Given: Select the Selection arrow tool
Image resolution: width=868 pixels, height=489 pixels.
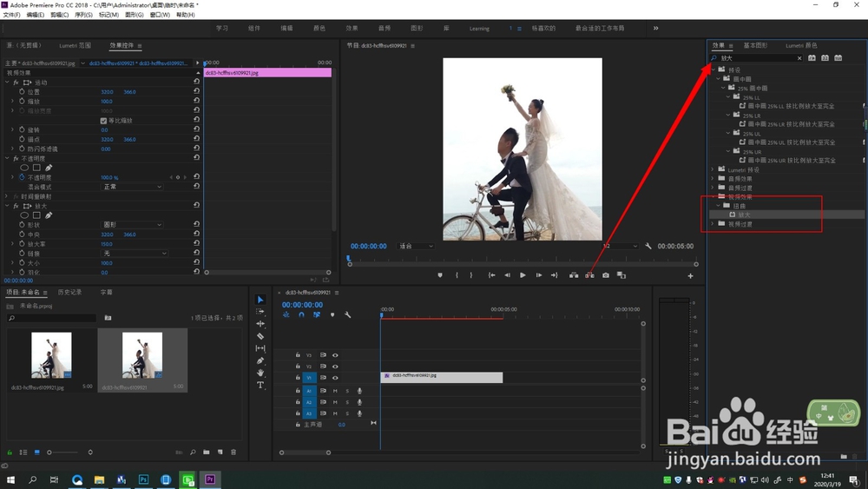Looking at the screenshot, I should pyautogui.click(x=260, y=300).
